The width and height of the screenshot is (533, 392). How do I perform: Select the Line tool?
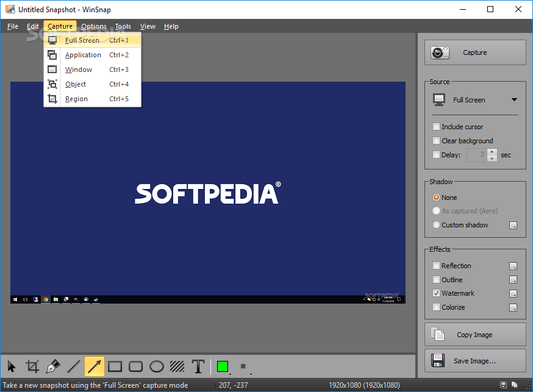[x=74, y=366]
